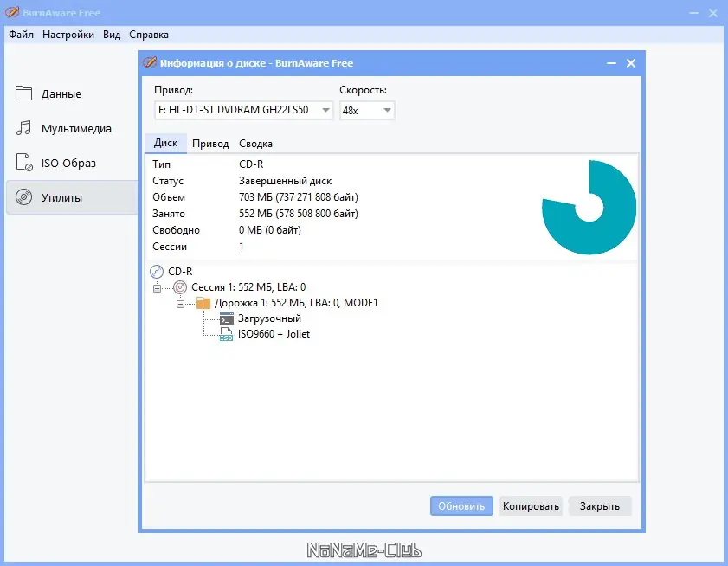Screen dimensions: 728x566
Task: Click the Обновить button
Action: [x=461, y=506]
